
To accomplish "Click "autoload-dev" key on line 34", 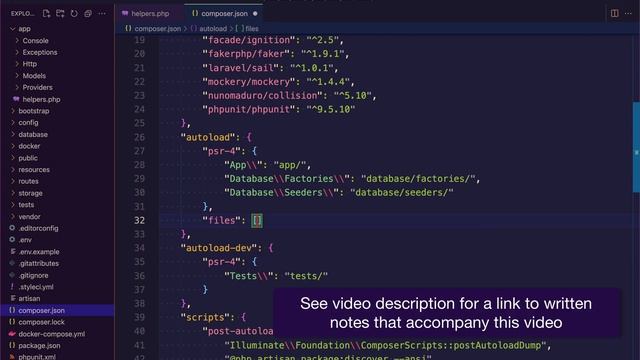I will pyautogui.click(x=219, y=248).
